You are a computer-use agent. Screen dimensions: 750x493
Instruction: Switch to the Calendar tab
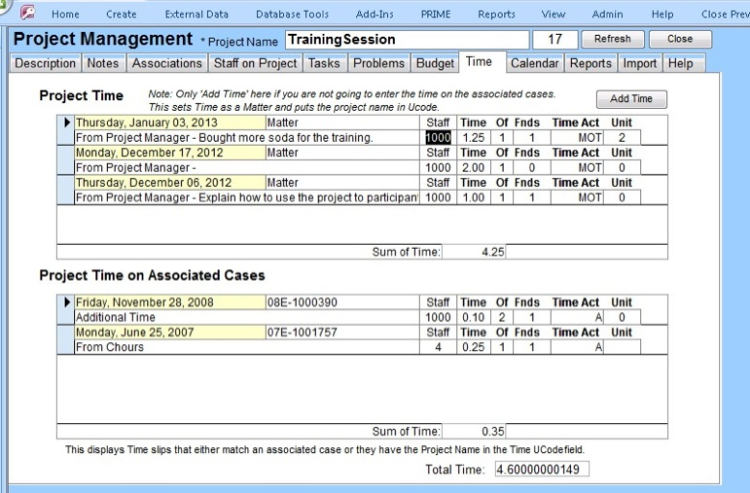[x=534, y=63]
